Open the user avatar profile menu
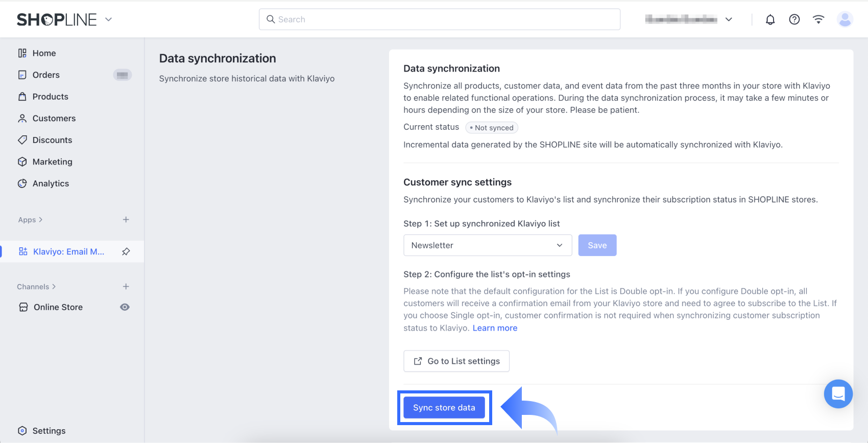The height and width of the screenshot is (443, 868). (x=845, y=19)
